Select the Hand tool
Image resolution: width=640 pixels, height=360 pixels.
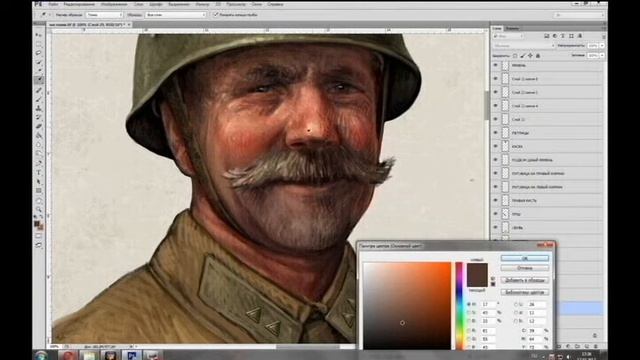click(x=39, y=201)
